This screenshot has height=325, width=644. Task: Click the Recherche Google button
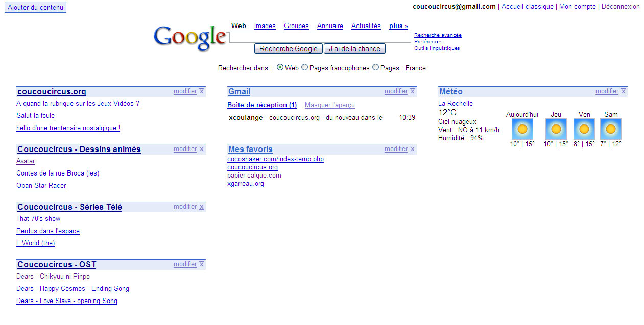pos(289,49)
